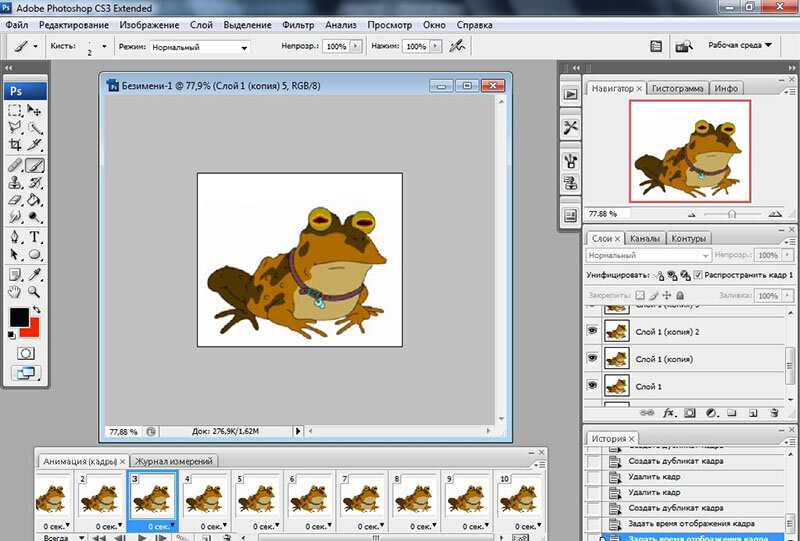
Task: Select history step Задать время отображения кадра
Action: click(x=691, y=524)
